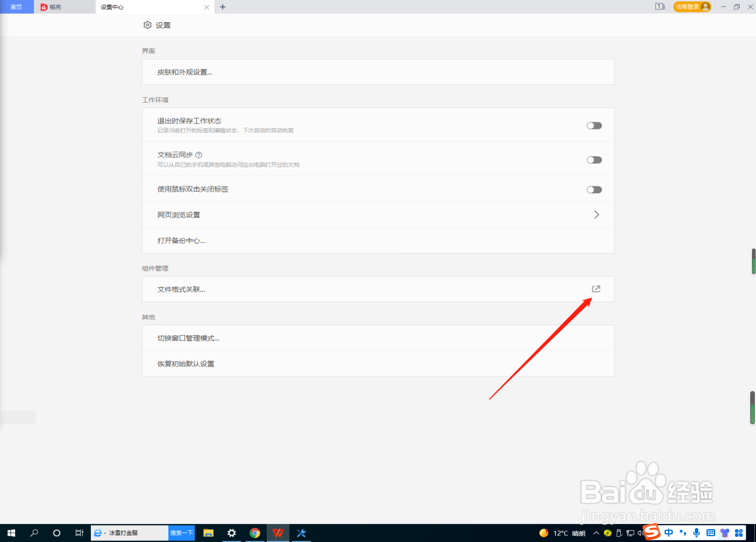Expand 网页浏览设置 chevron arrow
This screenshot has width=756, height=542.
click(x=596, y=214)
